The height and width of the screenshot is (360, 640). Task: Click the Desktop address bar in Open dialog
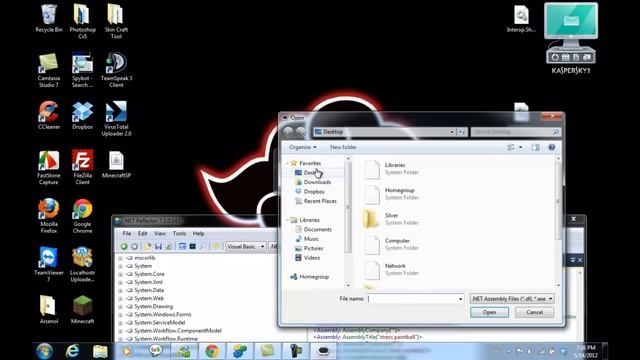coord(384,132)
